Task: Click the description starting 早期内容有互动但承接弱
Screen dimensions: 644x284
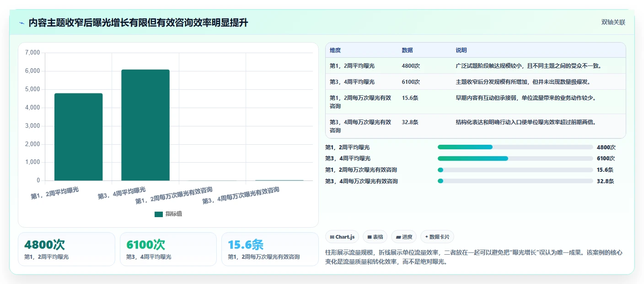Action: click(526, 98)
